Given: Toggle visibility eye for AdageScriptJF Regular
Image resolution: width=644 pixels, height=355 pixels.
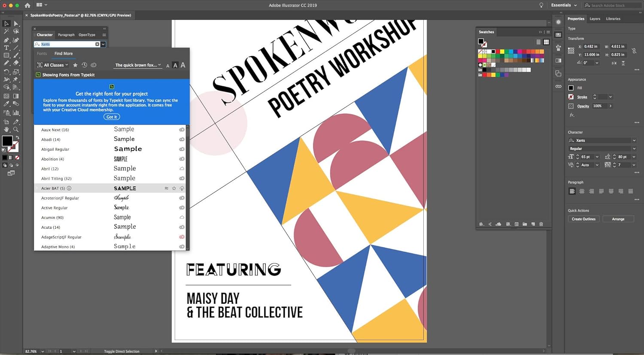Looking at the screenshot, I should pyautogui.click(x=182, y=237).
